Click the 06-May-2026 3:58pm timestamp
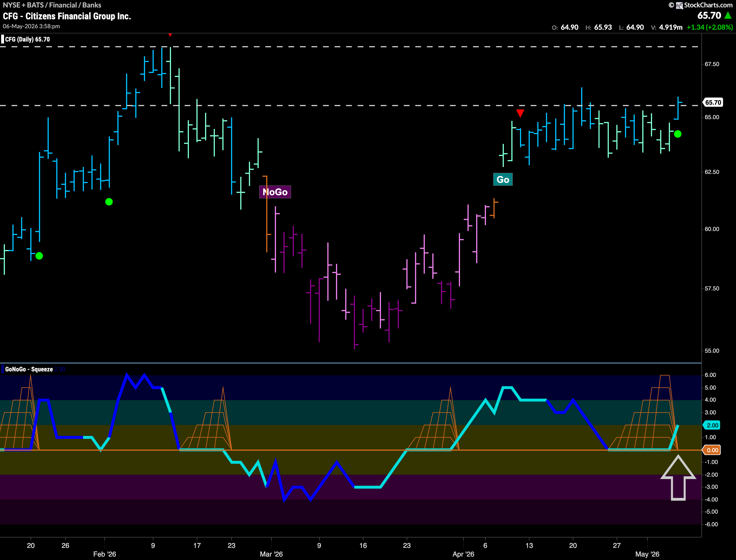The height and width of the screenshot is (560, 736). point(31,26)
